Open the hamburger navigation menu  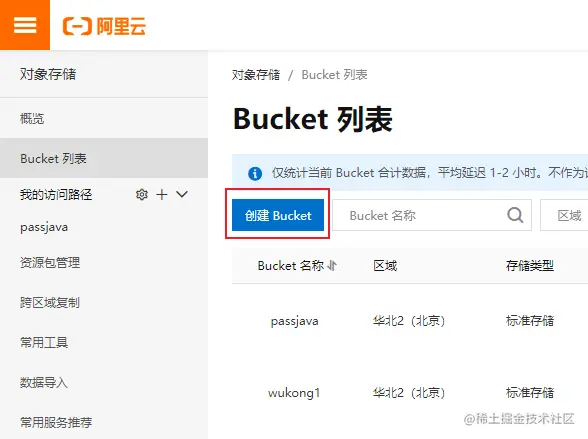(25, 25)
